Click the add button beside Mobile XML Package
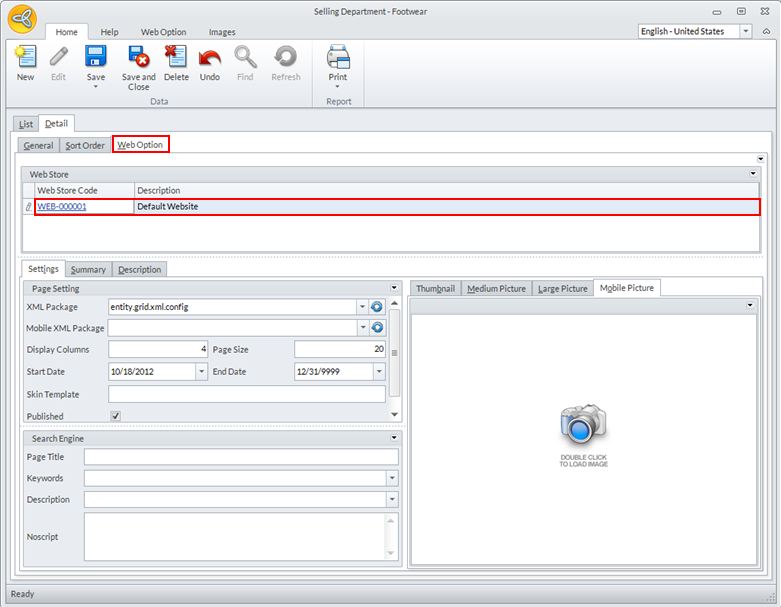 coord(378,328)
